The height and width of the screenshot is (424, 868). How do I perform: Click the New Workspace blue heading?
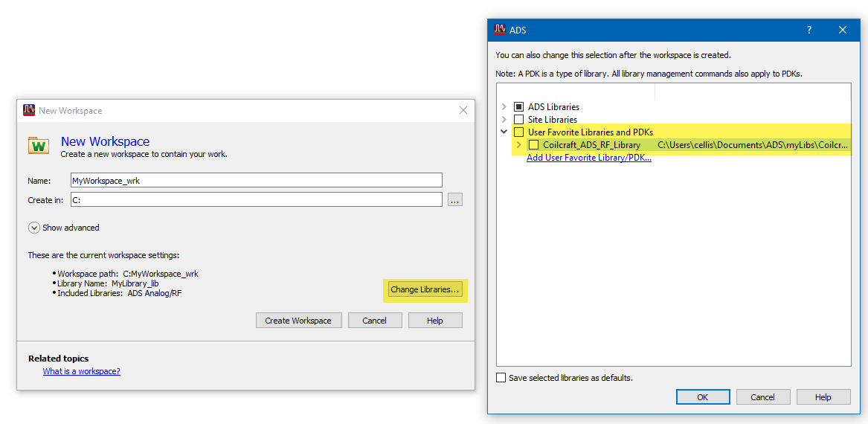click(105, 141)
